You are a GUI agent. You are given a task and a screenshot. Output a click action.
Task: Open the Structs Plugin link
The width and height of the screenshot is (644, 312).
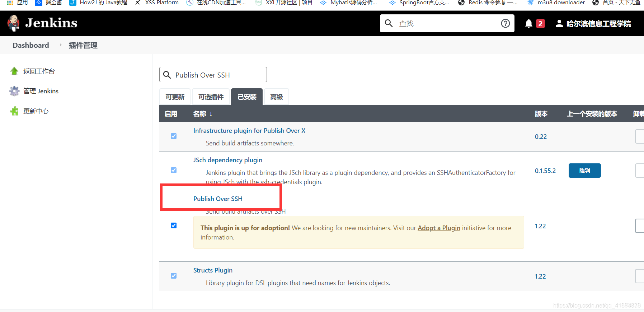click(x=213, y=270)
